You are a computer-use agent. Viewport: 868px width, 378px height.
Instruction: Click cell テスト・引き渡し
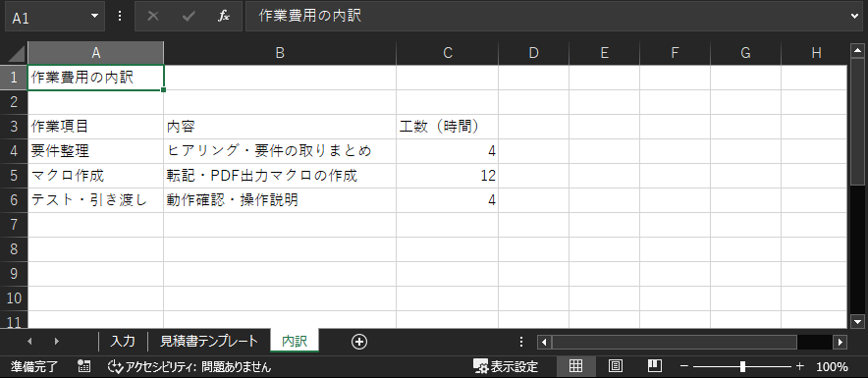coord(96,200)
